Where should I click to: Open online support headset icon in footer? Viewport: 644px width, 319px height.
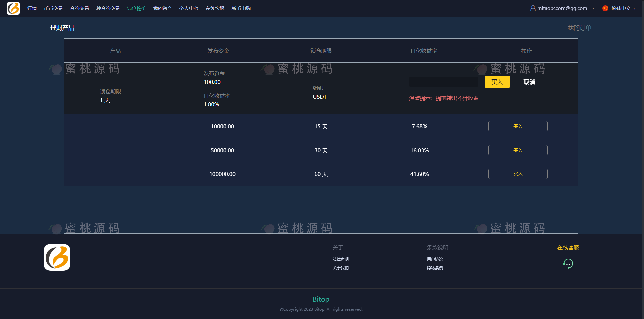[x=568, y=264]
